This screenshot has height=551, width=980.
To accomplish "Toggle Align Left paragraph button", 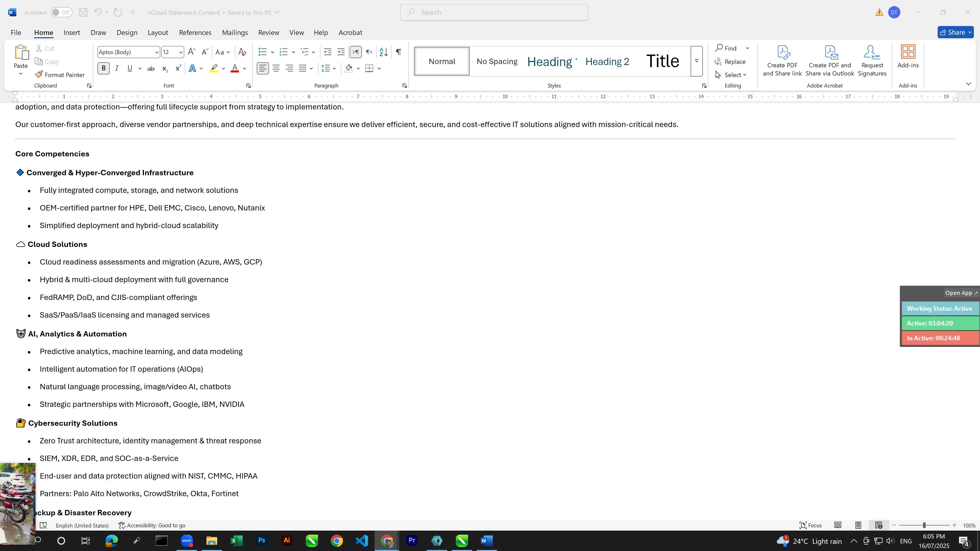I will click(263, 68).
